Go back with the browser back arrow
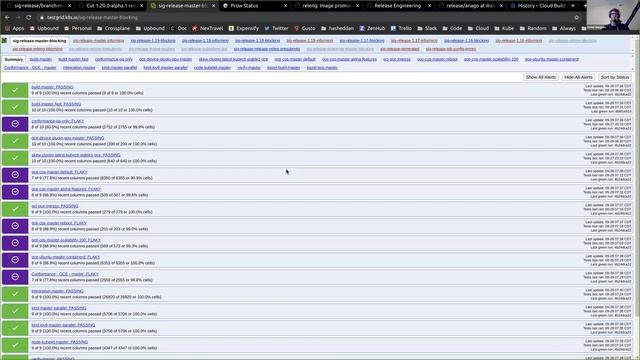This screenshot has width=640, height=360. pyautogui.click(x=7, y=18)
